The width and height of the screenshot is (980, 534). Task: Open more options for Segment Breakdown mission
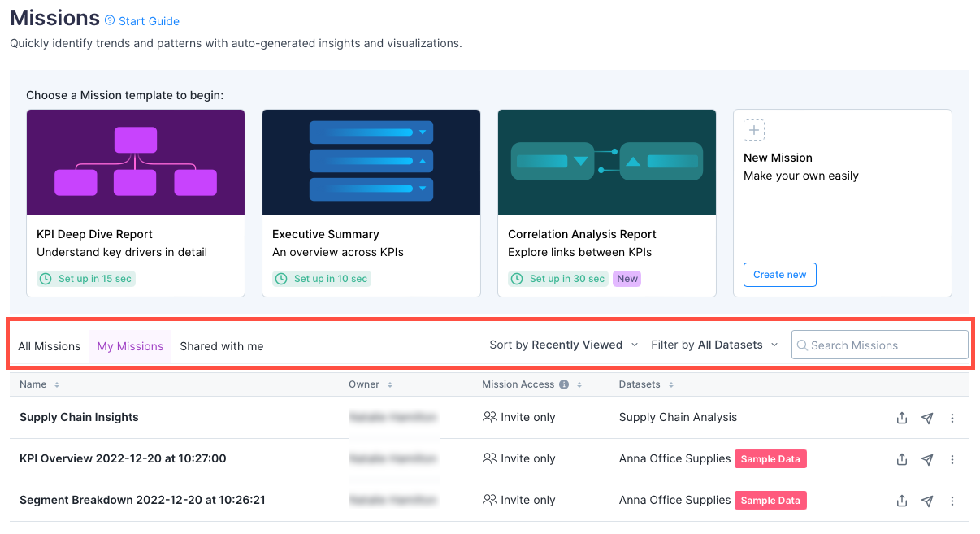(x=952, y=501)
